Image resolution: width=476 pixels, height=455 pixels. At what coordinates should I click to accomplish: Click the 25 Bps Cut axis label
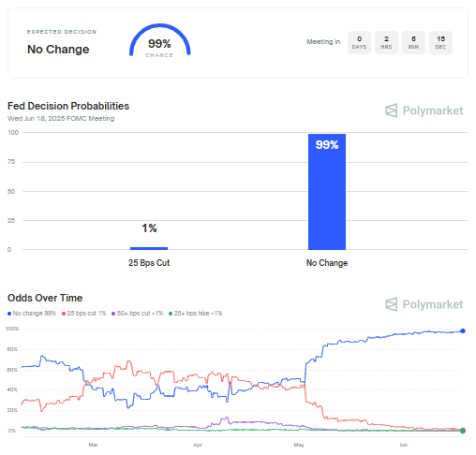[149, 263]
